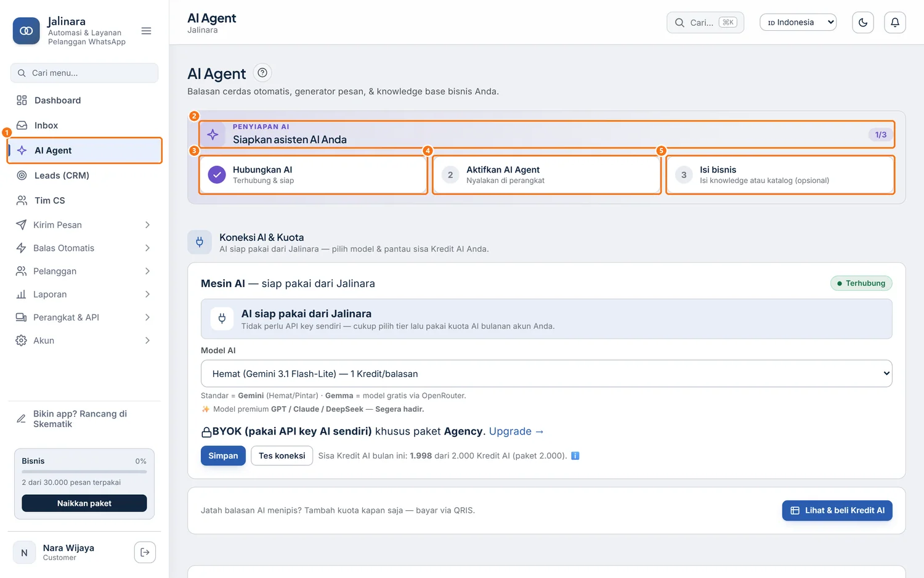This screenshot has width=924, height=578.
Task: Click the lock icon before BYOK text
Action: (x=206, y=432)
